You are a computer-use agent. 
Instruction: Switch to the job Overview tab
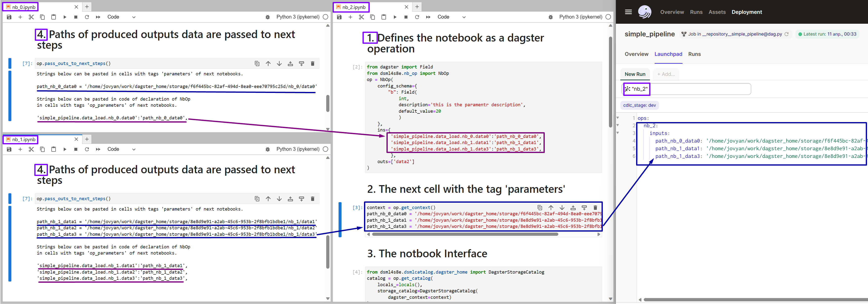pyautogui.click(x=636, y=54)
